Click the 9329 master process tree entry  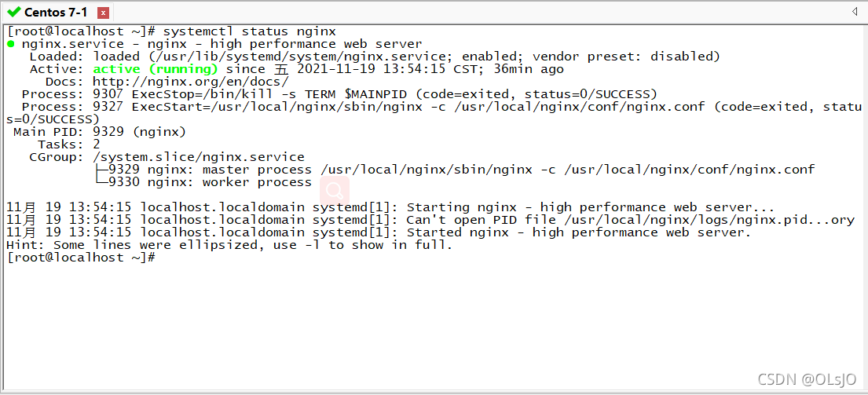click(455, 170)
